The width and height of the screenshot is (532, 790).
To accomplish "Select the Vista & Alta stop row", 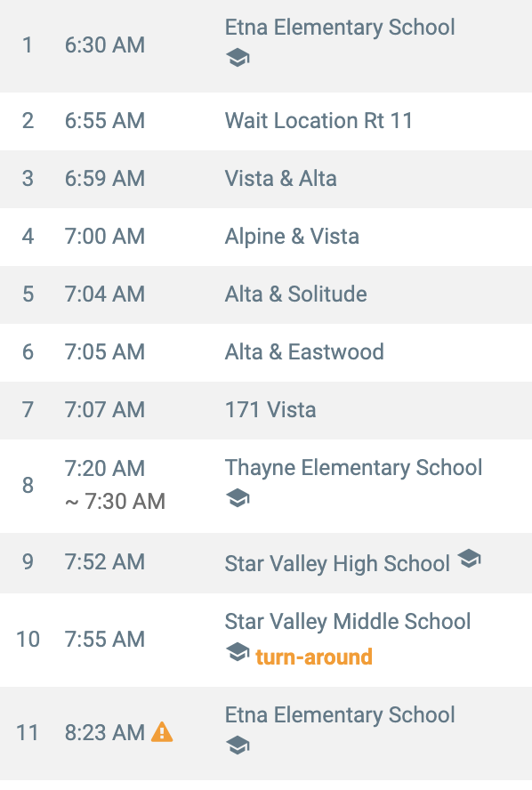I will tap(266, 179).
